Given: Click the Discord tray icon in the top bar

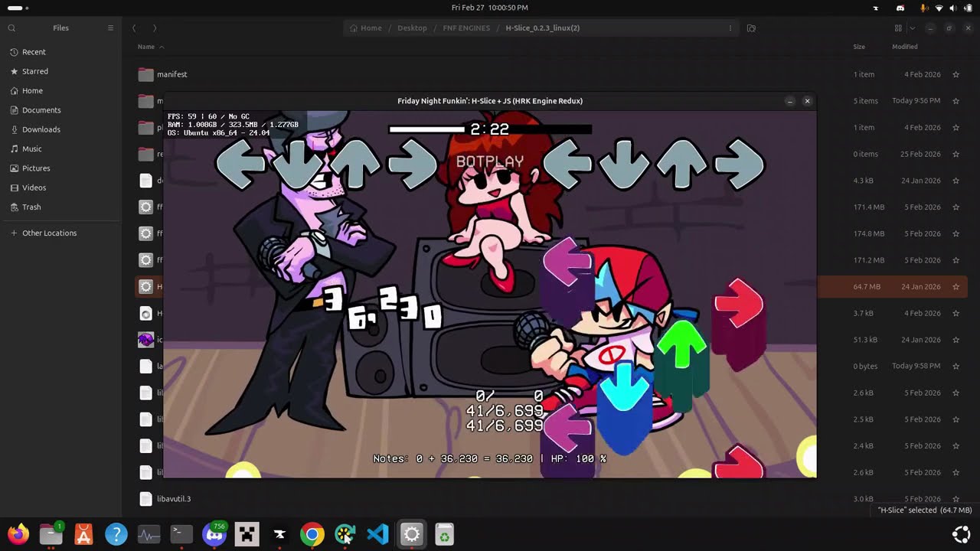Looking at the screenshot, I should [x=900, y=8].
